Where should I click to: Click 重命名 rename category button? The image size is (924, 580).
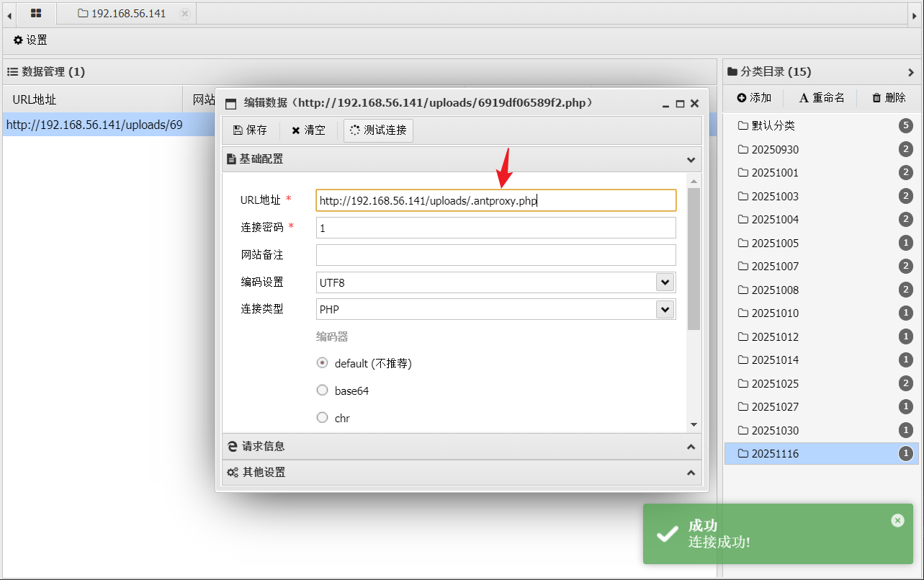click(x=822, y=98)
